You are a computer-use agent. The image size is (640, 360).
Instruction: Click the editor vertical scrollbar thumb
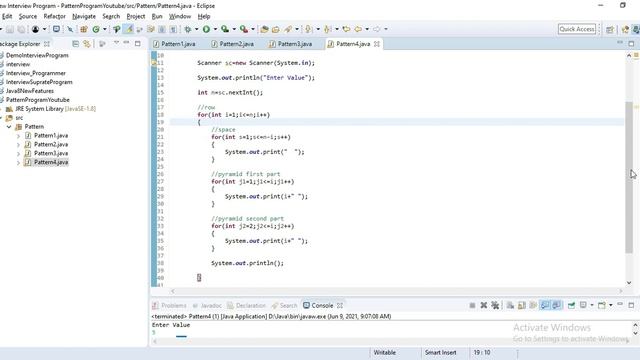coord(629,178)
